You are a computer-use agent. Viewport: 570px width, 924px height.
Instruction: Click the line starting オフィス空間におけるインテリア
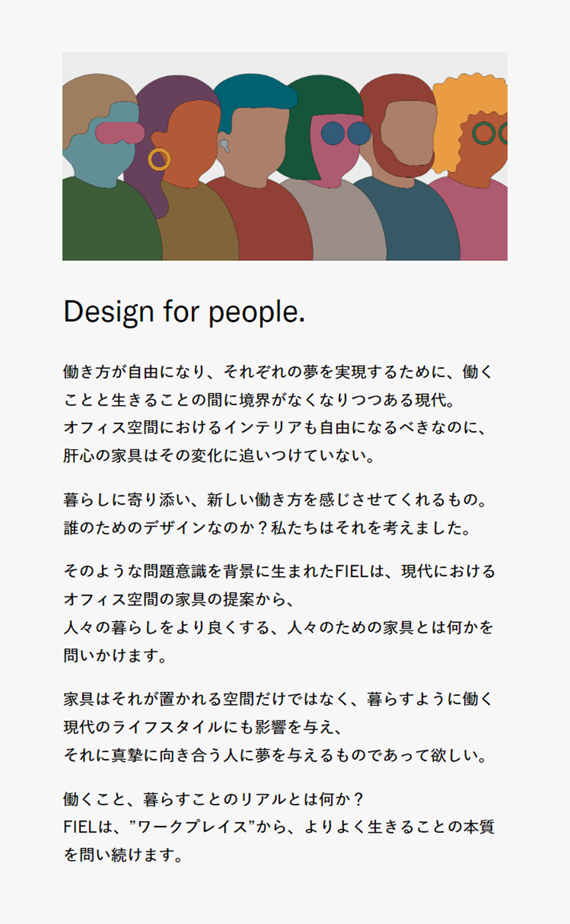pyautogui.click(x=275, y=428)
